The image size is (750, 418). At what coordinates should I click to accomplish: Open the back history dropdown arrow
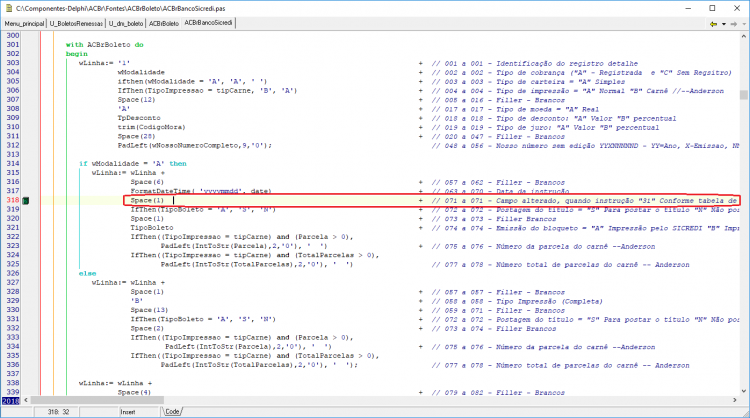click(x=724, y=24)
